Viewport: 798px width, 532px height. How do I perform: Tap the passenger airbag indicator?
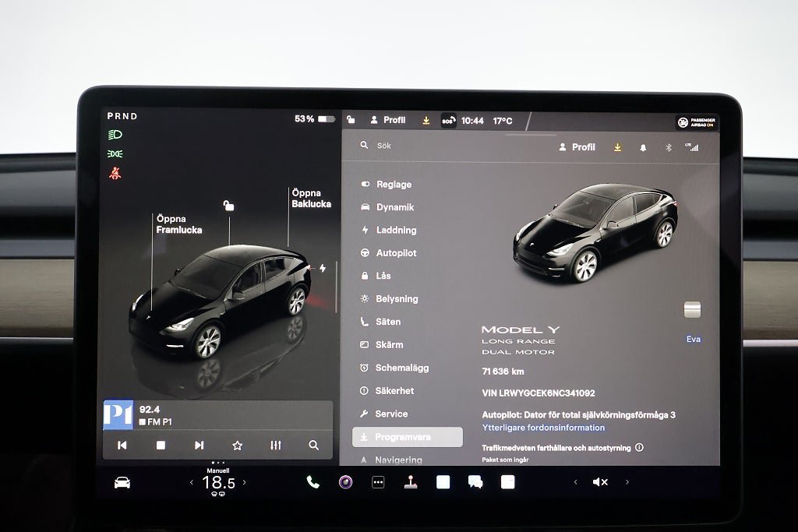(x=696, y=122)
